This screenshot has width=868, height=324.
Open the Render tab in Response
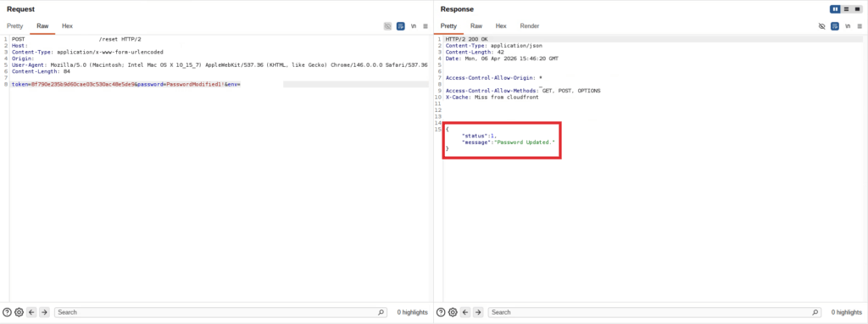tap(529, 26)
